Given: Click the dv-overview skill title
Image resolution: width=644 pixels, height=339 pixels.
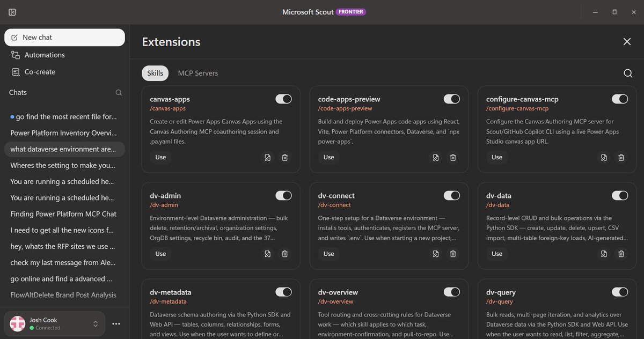Looking at the screenshot, I should click(x=338, y=292).
